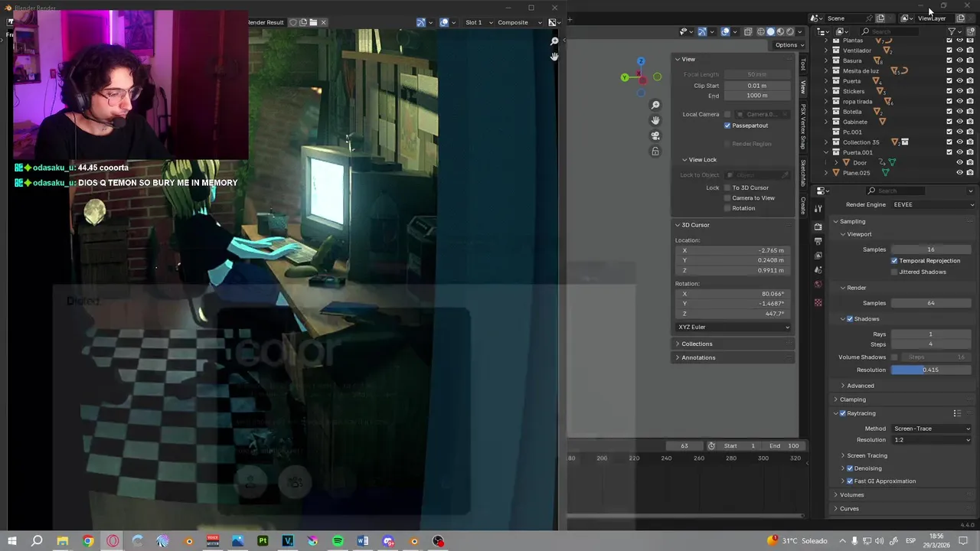This screenshot has width=980, height=551.
Task: Switch to solid viewport shading
Action: click(x=771, y=31)
